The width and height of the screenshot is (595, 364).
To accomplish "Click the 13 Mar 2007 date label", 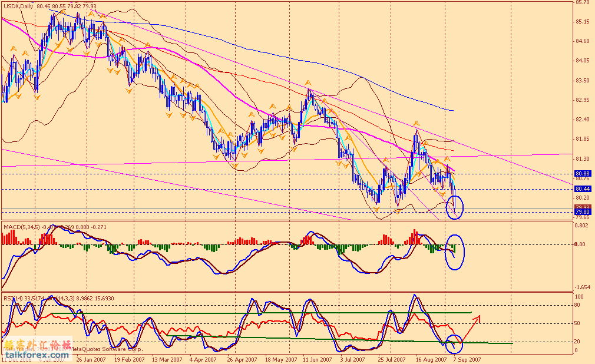I will (x=167, y=359).
